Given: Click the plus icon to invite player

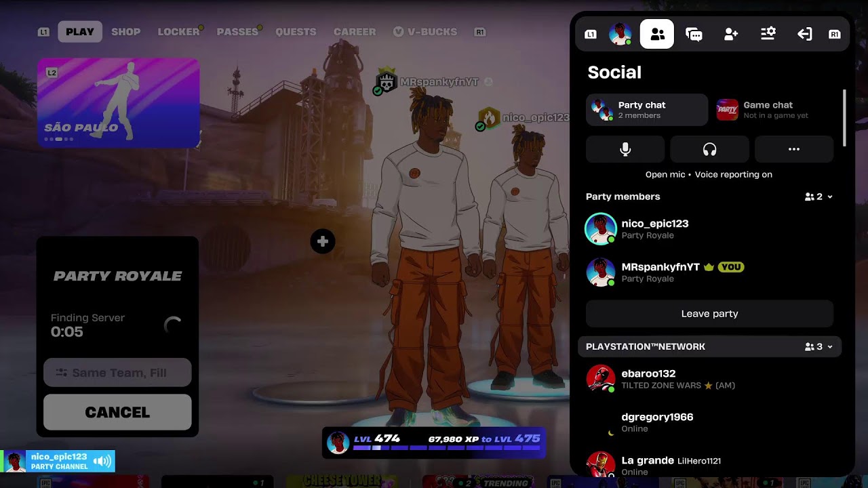Looking at the screenshot, I should 323,241.
